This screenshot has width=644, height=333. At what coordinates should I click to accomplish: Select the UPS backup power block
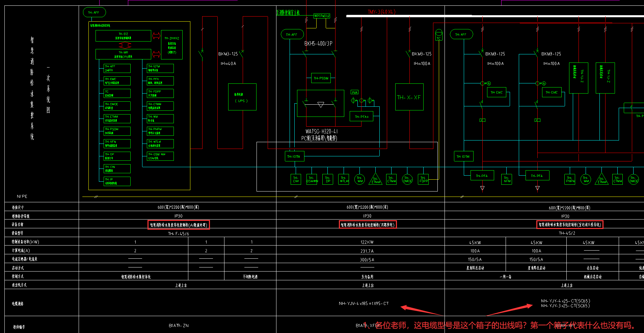click(242, 97)
